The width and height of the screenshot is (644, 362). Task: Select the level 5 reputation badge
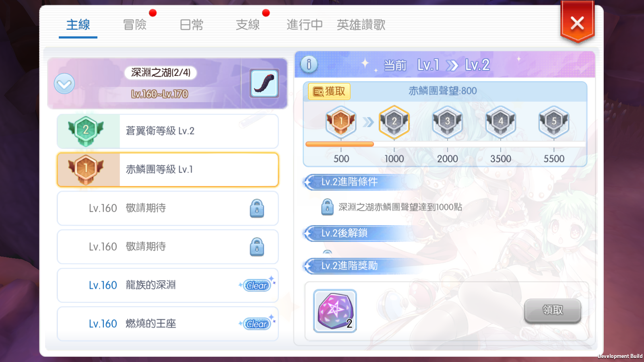click(554, 121)
